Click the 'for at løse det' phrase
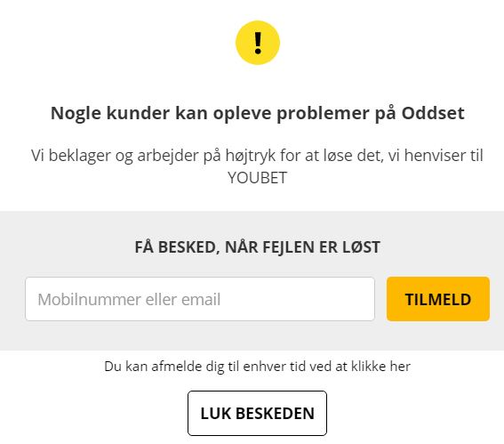The image size is (504, 444). click(x=332, y=156)
